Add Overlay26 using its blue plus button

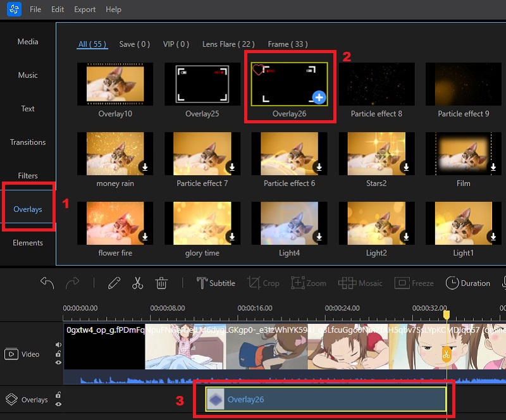click(x=319, y=98)
